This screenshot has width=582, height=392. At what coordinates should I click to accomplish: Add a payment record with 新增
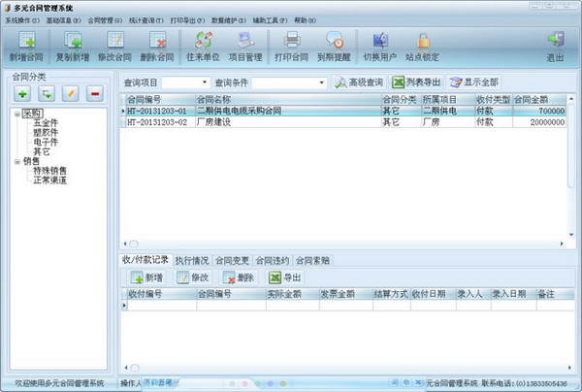click(x=147, y=278)
